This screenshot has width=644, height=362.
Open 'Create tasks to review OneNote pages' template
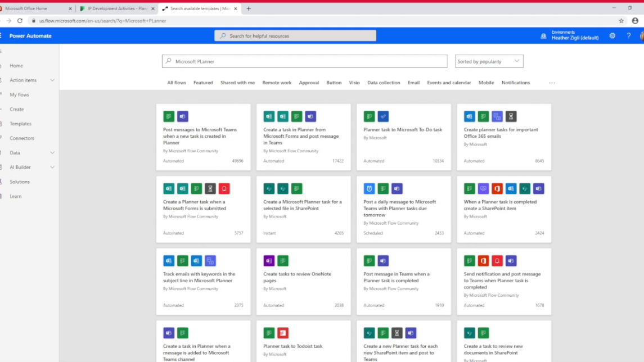[x=304, y=282]
